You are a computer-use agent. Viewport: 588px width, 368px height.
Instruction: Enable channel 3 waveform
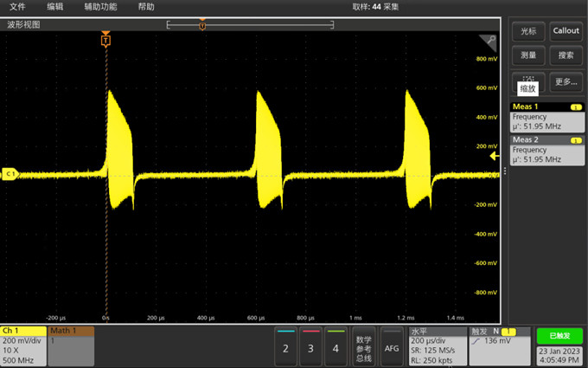(x=311, y=346)
